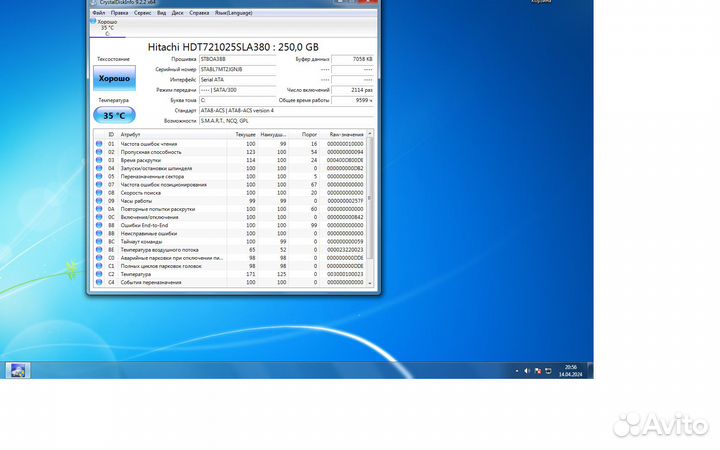Click status icon for Частота ошибок позиционирования row
The width and height of the screenshot is (720, 450).
pos(99,185)
